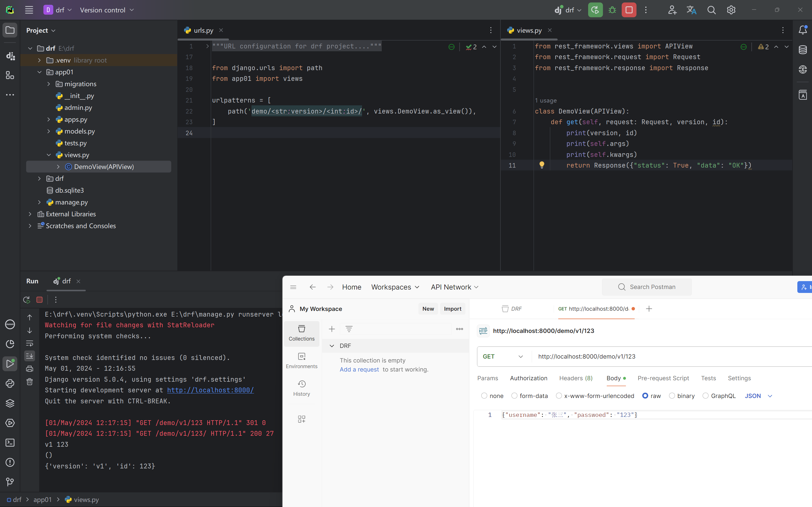
Task: Open the Terminal tool window icon
Action: point(10,442)
